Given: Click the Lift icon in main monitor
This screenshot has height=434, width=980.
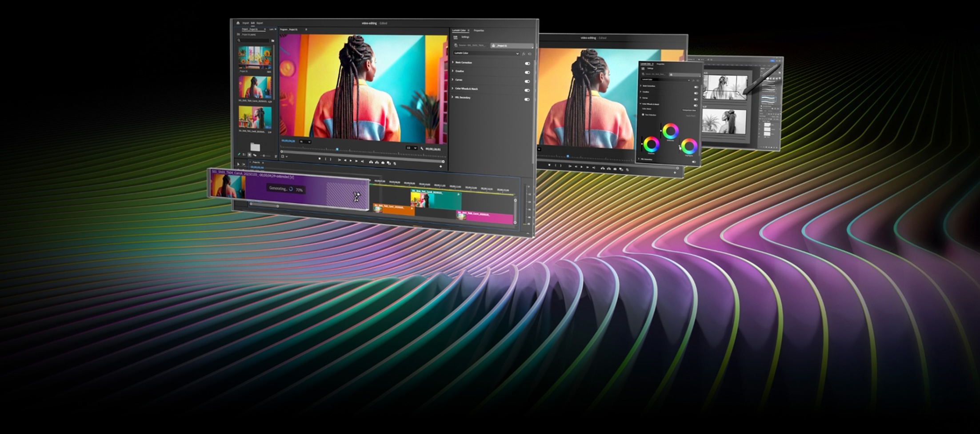Looking at the screenshot, I should 371,162.
